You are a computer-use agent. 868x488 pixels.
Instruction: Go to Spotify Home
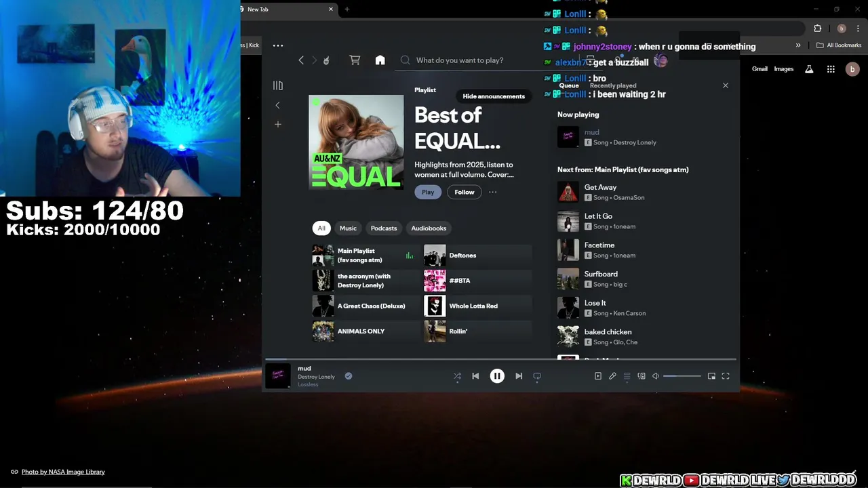click(380, 60)
